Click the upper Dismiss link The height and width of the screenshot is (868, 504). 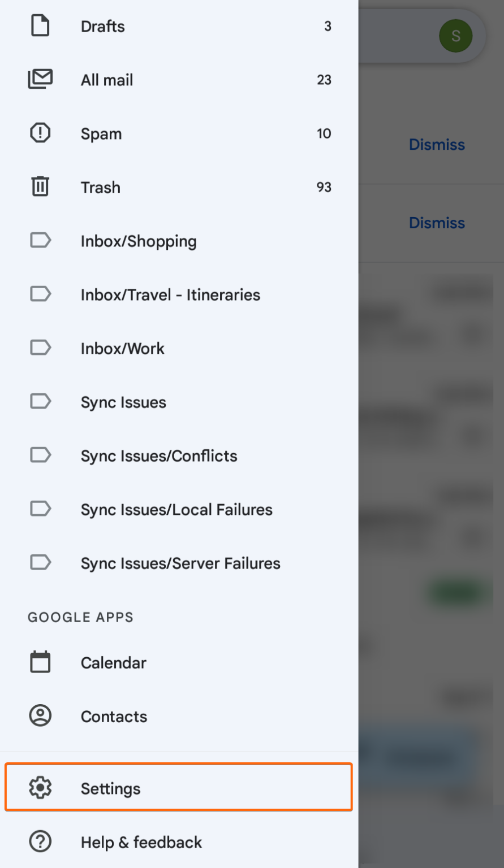(x=436, y=144)
